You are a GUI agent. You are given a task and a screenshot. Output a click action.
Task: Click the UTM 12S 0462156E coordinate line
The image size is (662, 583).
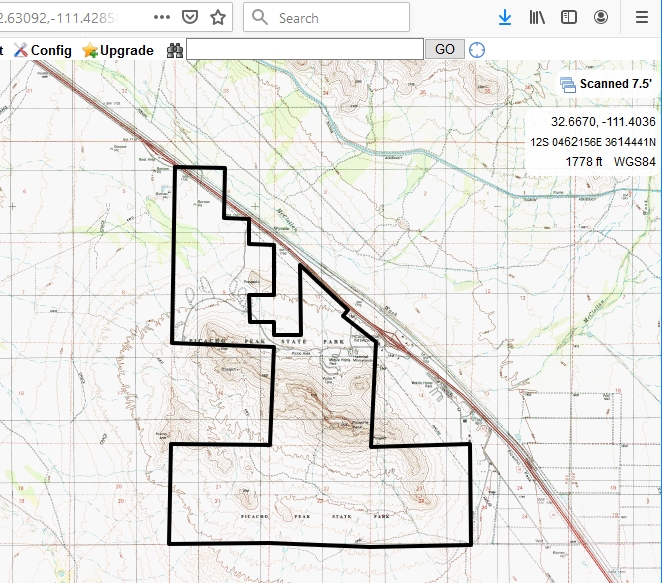[593, 142]
